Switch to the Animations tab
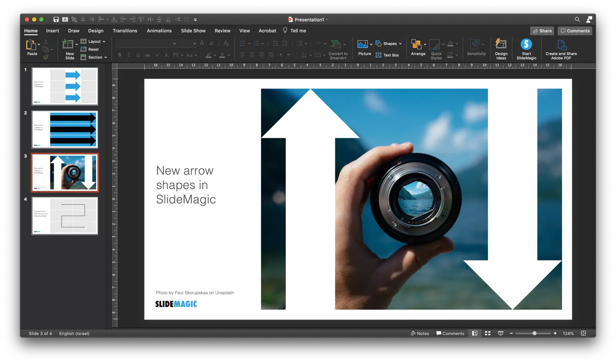Screen dimensions: 616x364 159,31
